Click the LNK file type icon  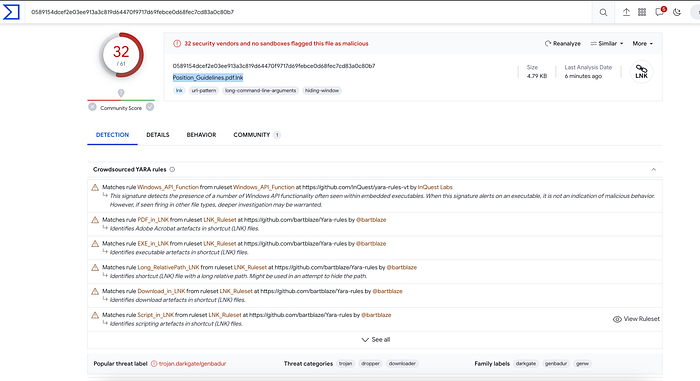(x=642, y=71)
